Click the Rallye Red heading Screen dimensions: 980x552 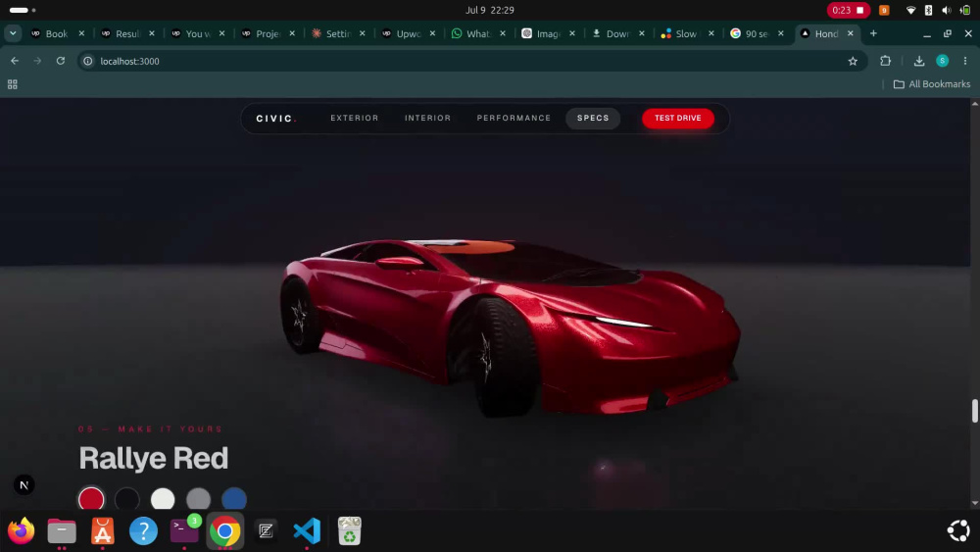click(x=154, y=458)
